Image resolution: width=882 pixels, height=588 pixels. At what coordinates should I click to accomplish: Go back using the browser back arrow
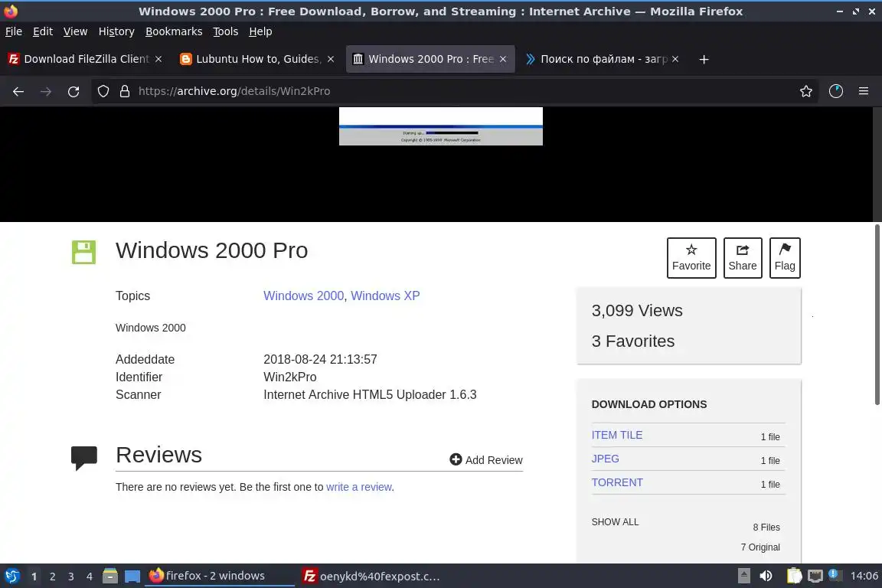coord(18,92)
